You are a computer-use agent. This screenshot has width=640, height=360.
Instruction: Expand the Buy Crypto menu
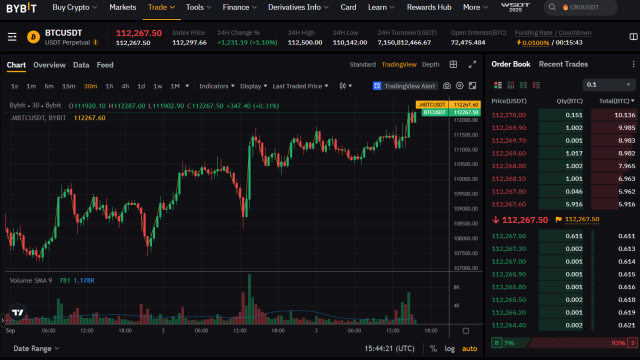point(75,7)
